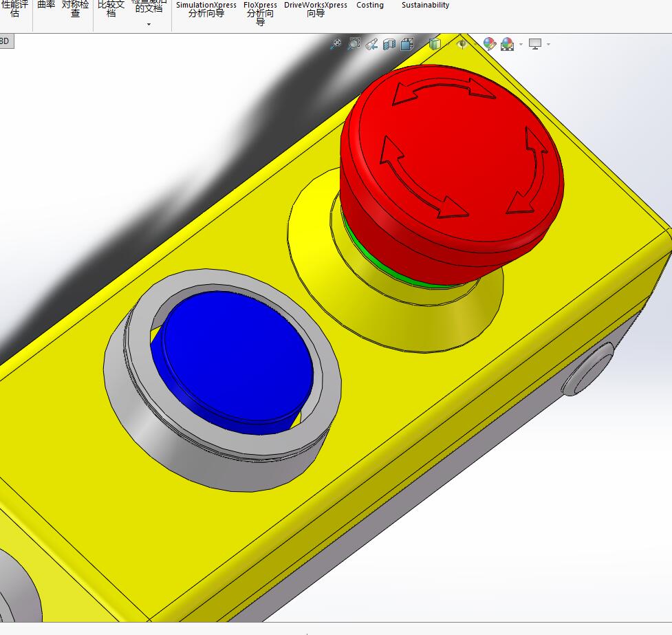Activate the Zoom to Area tool

[x=354, y=43]
